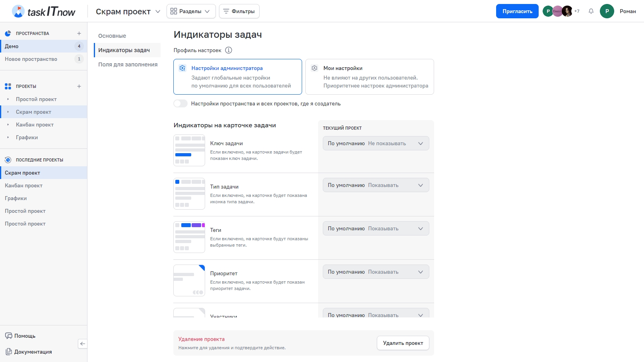Collapse sidebar with the arrow icon
This screenshot has height=362, width=644.
[82, 344]
